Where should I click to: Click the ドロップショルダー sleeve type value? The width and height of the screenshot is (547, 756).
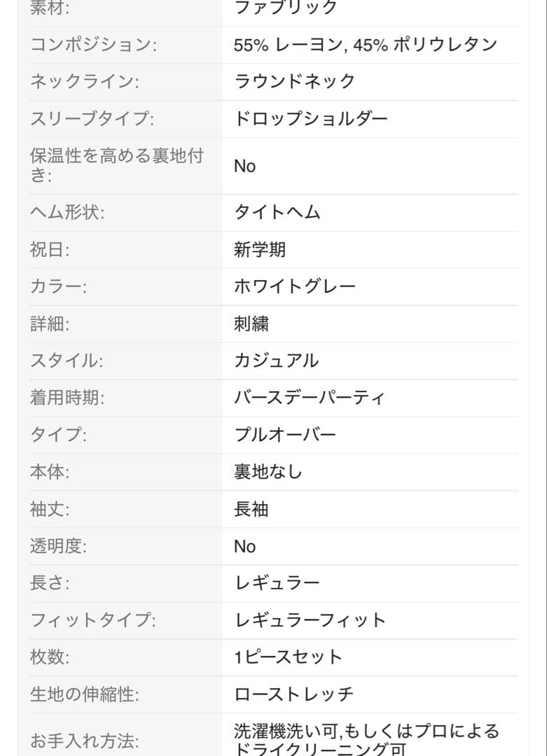pyautogui.click(x=311, y=118)
